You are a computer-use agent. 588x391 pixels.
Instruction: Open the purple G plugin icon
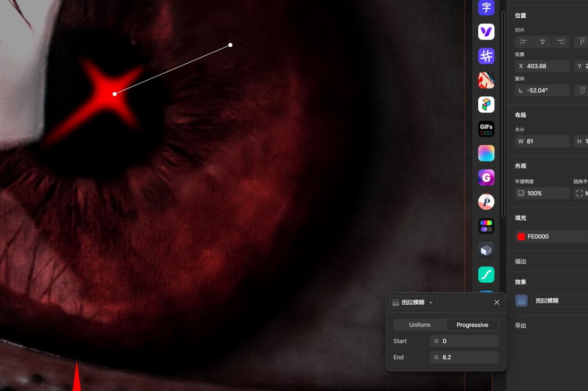486,178
